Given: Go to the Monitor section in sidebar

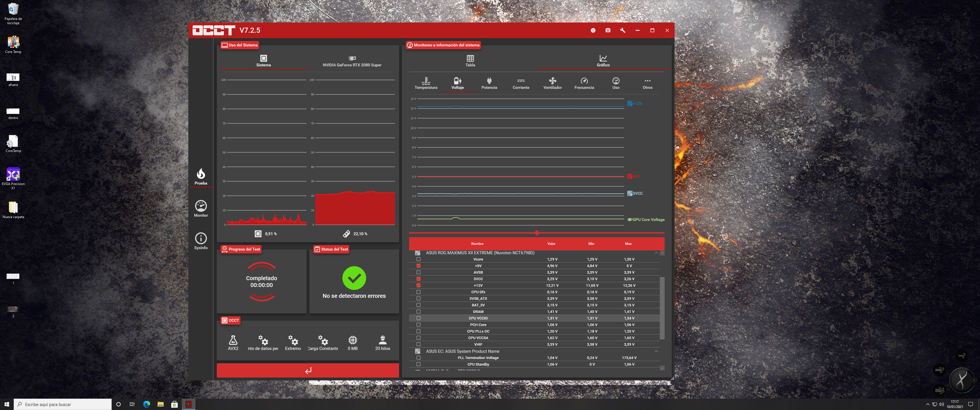Looking at the screenshot, I should point(201,209).
